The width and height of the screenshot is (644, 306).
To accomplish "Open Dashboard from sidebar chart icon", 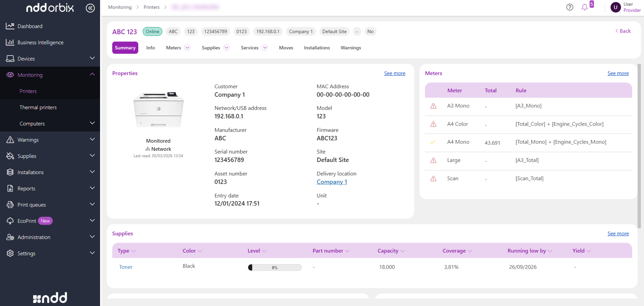I will [x=10, y=26].
